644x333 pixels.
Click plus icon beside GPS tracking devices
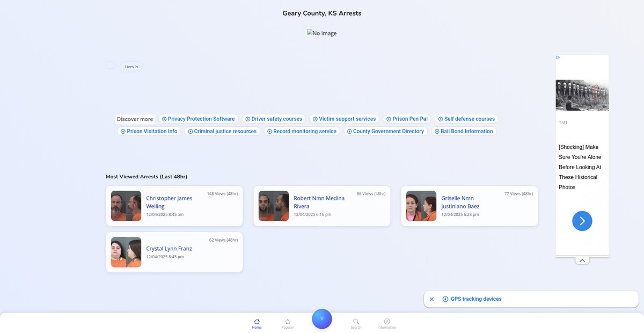coord(445,299)
